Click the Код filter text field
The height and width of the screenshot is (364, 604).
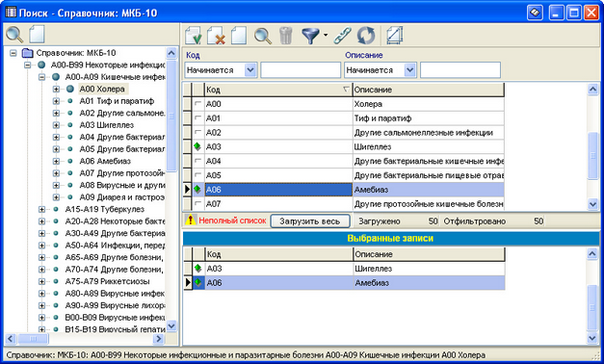coord(301,70)
